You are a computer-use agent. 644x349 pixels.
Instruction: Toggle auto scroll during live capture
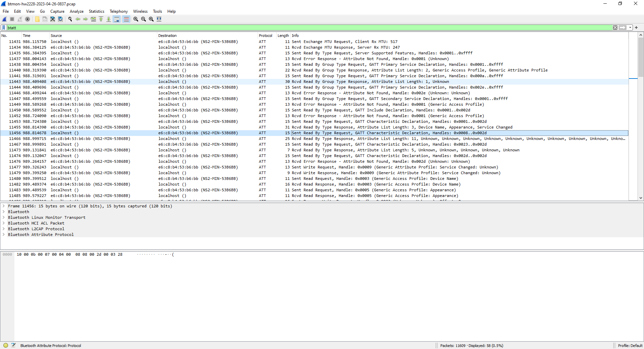pos(116,19)
